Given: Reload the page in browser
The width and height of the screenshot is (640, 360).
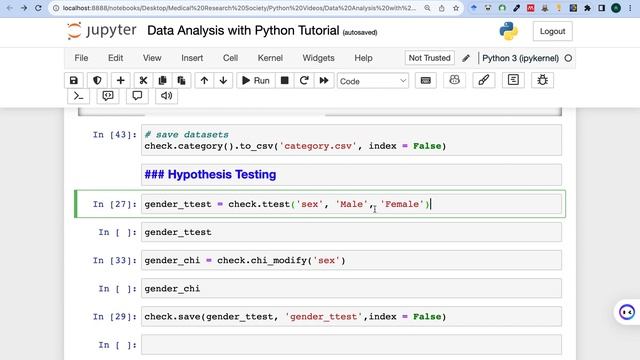Looking at the screenshot, I should [x=38, y=8].
